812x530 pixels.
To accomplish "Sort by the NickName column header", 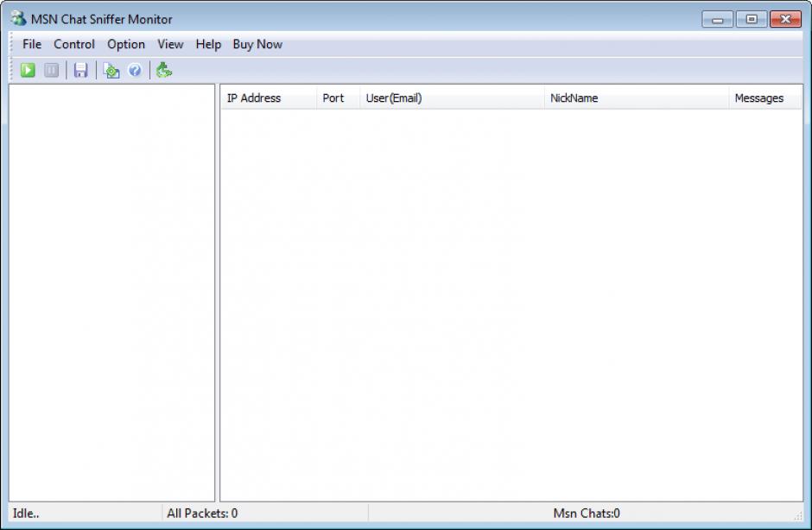I will point(637,98).
